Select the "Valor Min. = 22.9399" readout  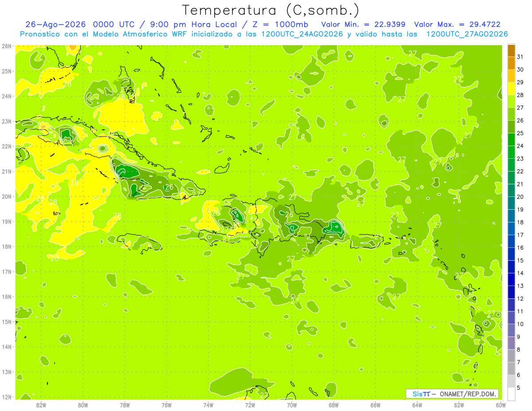pyautogui.click(x=364, y=24)
